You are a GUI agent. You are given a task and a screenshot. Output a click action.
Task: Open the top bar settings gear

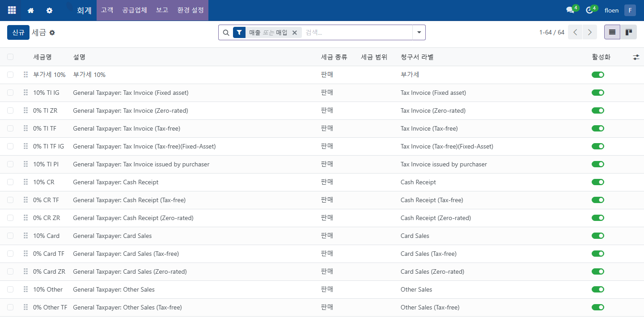pyautogui.click(x=50, y=10)
